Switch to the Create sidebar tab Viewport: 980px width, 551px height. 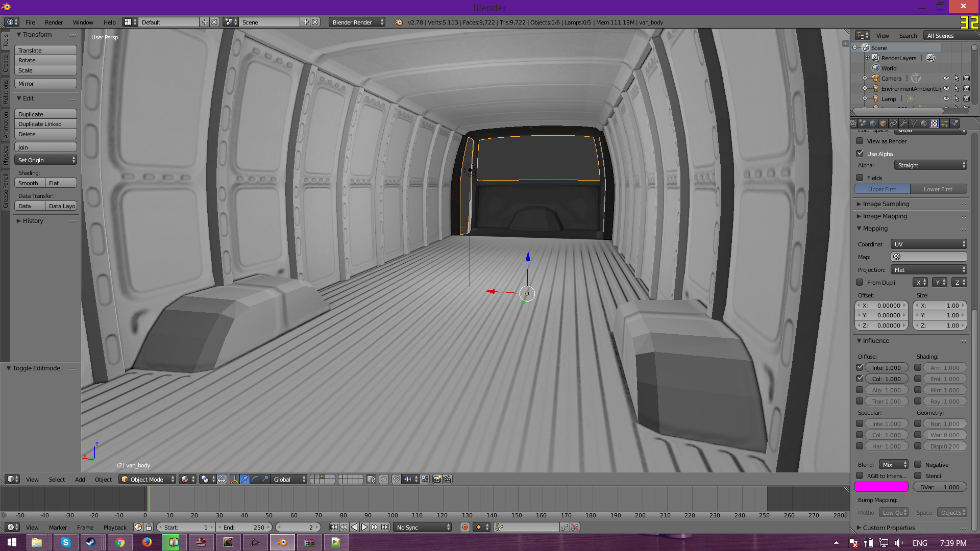6,64
